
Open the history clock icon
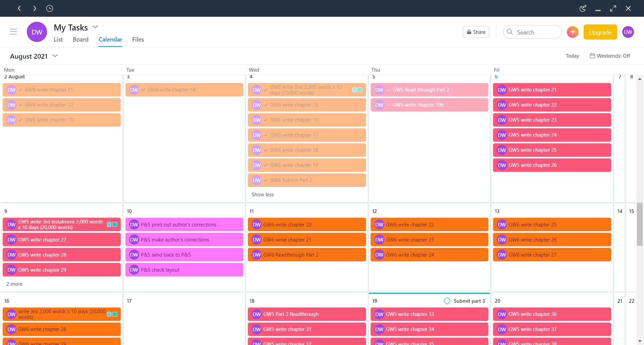tap(50, 8)
